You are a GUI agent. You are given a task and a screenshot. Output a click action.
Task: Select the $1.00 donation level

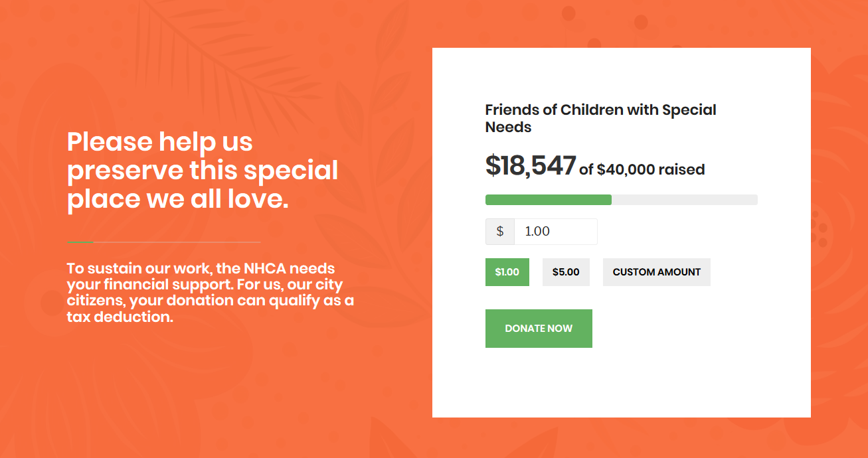coord(507,272)
